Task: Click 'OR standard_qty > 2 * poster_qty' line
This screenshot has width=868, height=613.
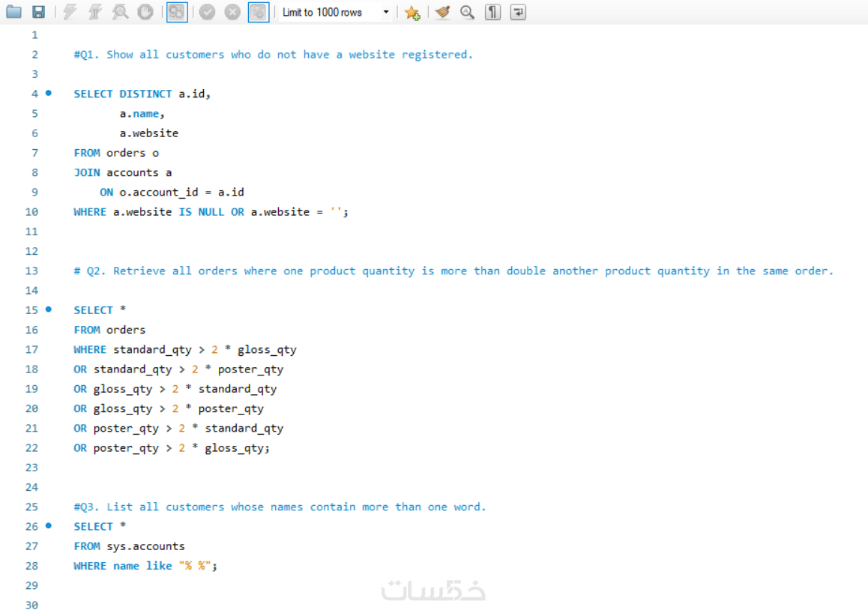Action: tap(178, 369)
